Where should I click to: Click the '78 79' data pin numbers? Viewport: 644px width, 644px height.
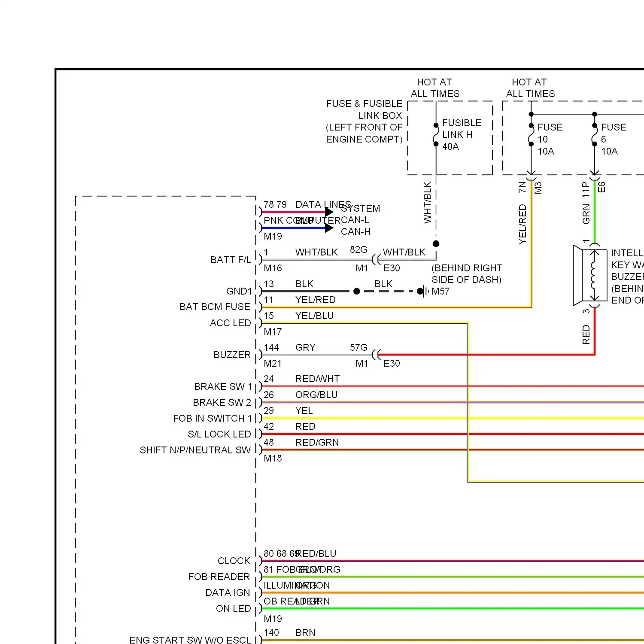(x=275, y=204)
